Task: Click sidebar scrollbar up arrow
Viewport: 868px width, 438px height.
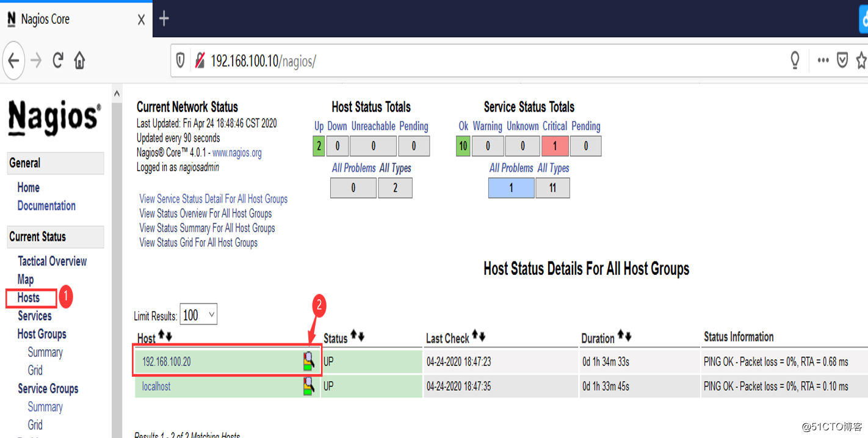Action: 117,93
